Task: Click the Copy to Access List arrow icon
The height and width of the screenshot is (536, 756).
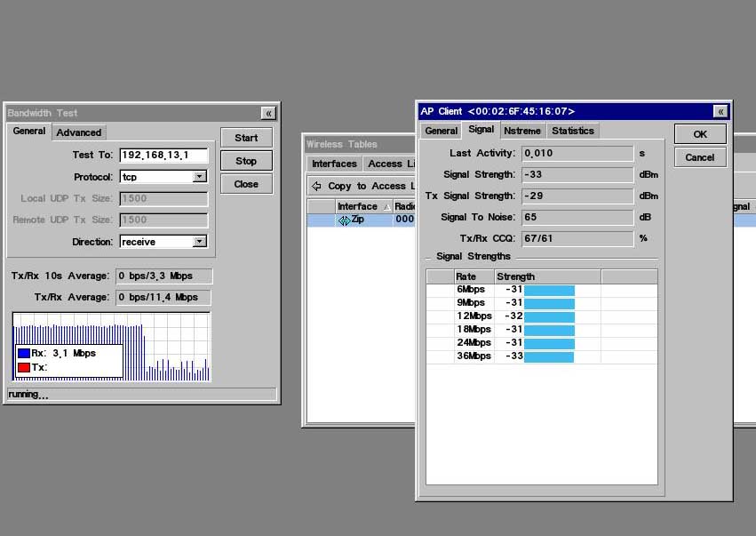Action: 316,186
